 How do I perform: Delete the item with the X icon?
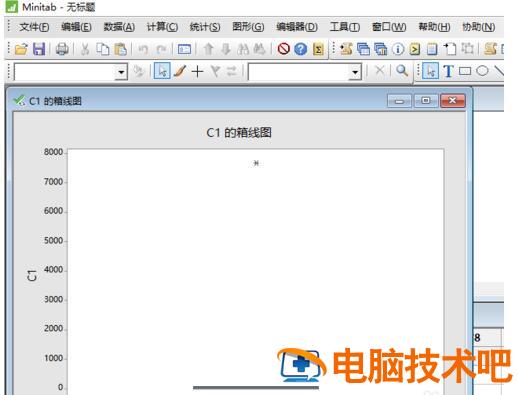coord(379,71)
